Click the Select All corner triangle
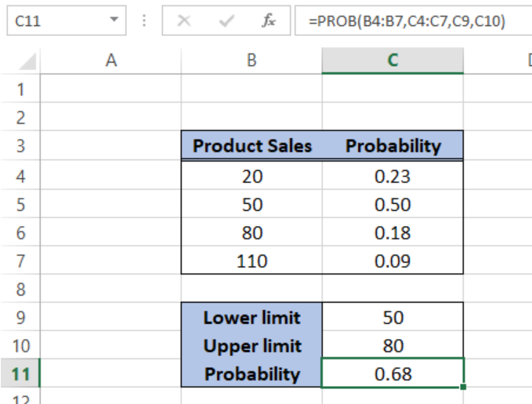Image resolution: width=532 pixels, height=404 pixels. 27,61
